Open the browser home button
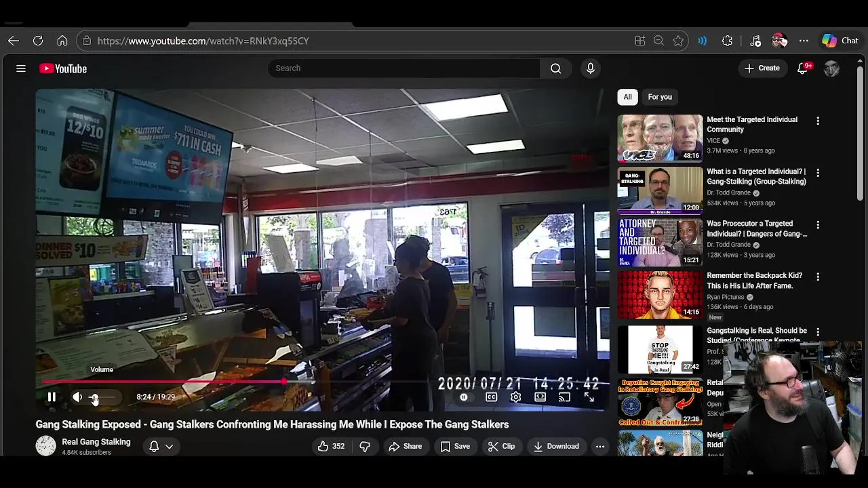 point(62,41)
